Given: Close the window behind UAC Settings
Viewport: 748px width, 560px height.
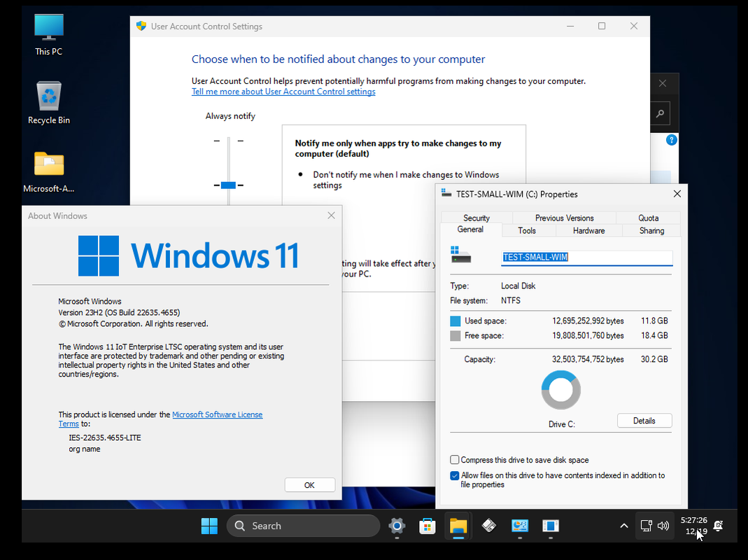Looking at the screenshot, I should pos(663,83).
